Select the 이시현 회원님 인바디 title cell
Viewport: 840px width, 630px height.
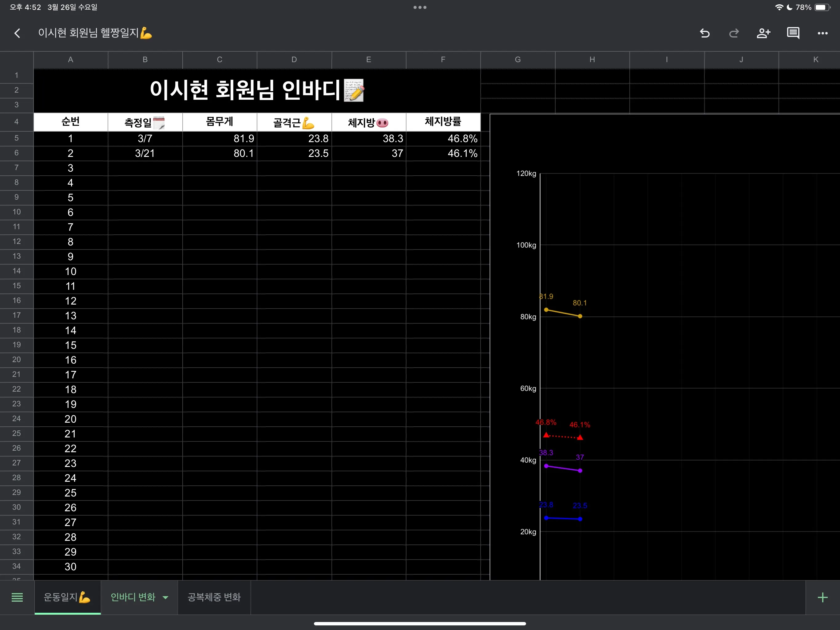(x=257, y=90)
